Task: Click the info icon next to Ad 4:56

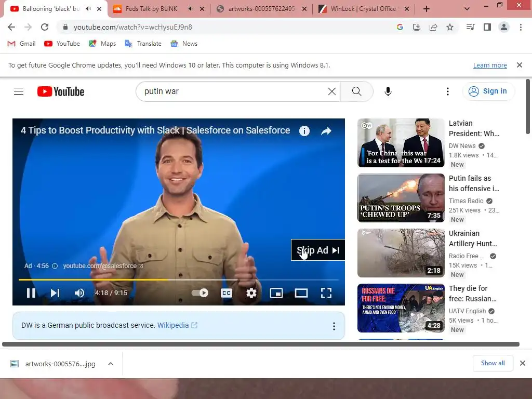Action: pyautogui.click(x=55, y=266)
